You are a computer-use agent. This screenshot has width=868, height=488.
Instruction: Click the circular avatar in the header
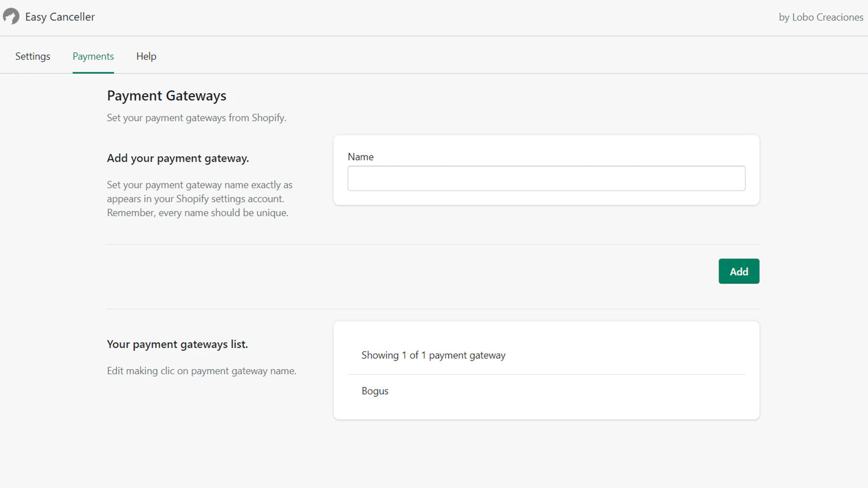[11, 16]
